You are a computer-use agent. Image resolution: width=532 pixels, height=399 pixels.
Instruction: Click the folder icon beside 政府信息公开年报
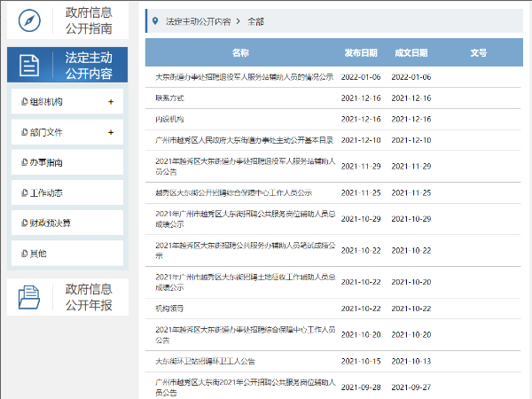tap(30, 297)
